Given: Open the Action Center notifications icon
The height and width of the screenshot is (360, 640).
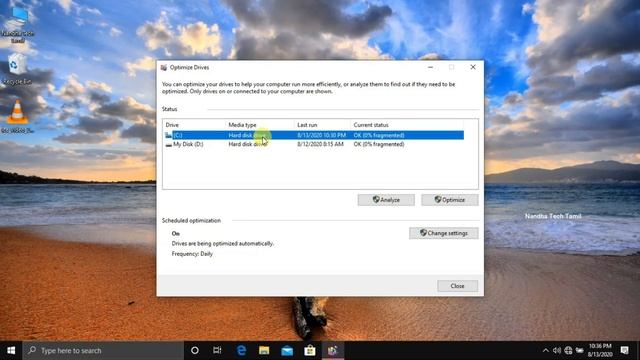Looking at the screenshot, I should [x=624, y=351].
